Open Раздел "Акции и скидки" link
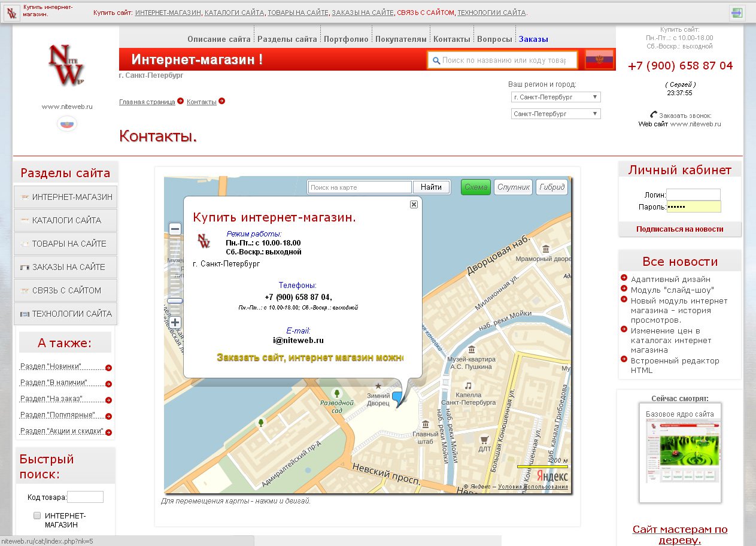This screenshot has height=546, width=756. 62,431
